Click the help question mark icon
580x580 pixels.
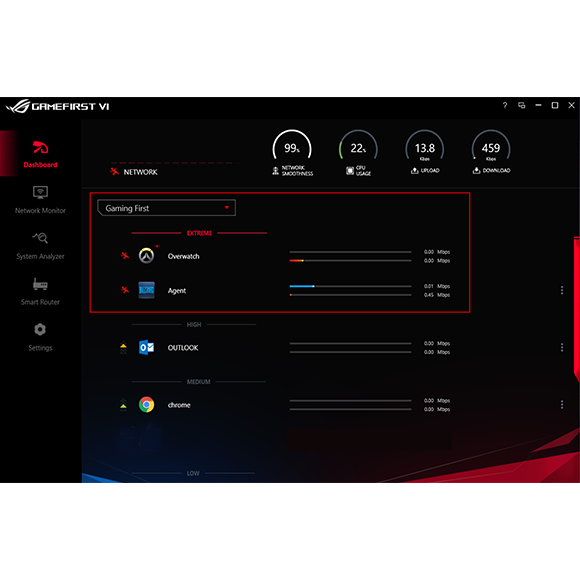pos(505,105)
